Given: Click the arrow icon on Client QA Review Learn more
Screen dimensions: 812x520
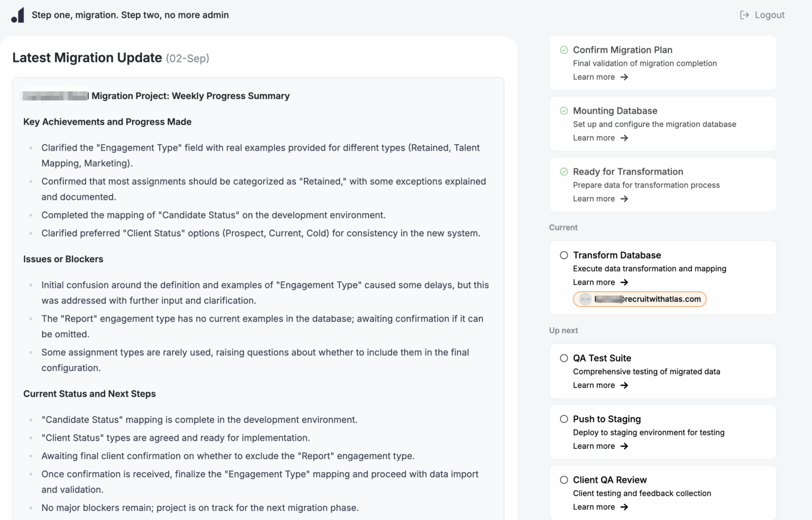Looking at the screenshot, I should tap(624, 507).
